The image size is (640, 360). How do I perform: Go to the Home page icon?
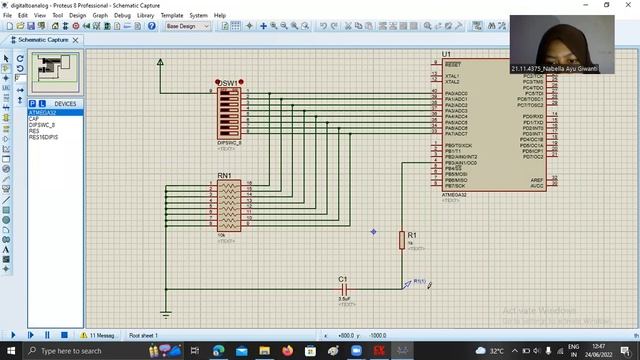click(x=55, y=26)
